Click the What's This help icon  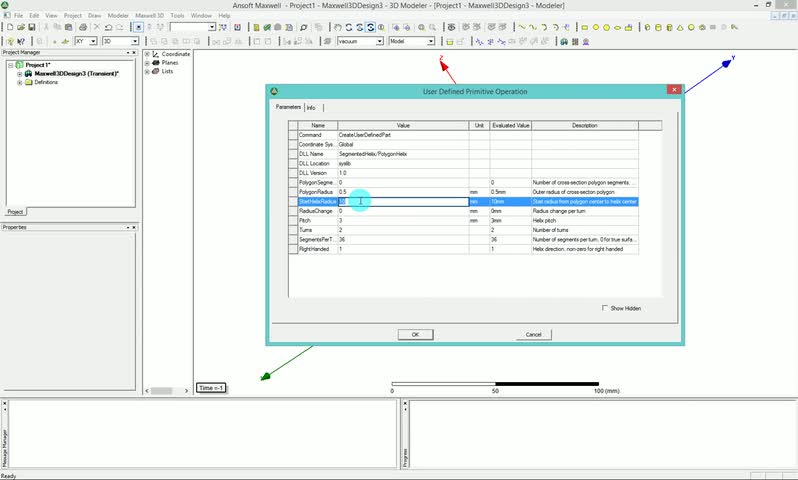point(21,41)
